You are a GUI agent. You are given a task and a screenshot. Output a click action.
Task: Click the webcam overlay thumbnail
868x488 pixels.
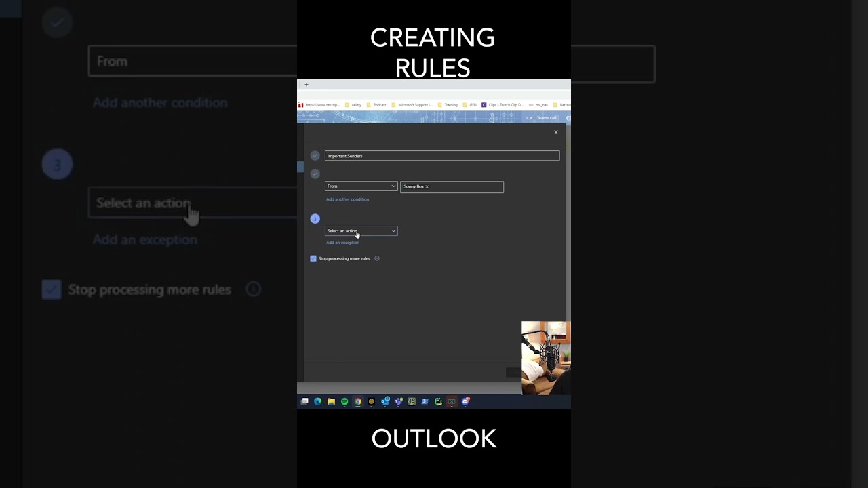(x=546, y=358)
